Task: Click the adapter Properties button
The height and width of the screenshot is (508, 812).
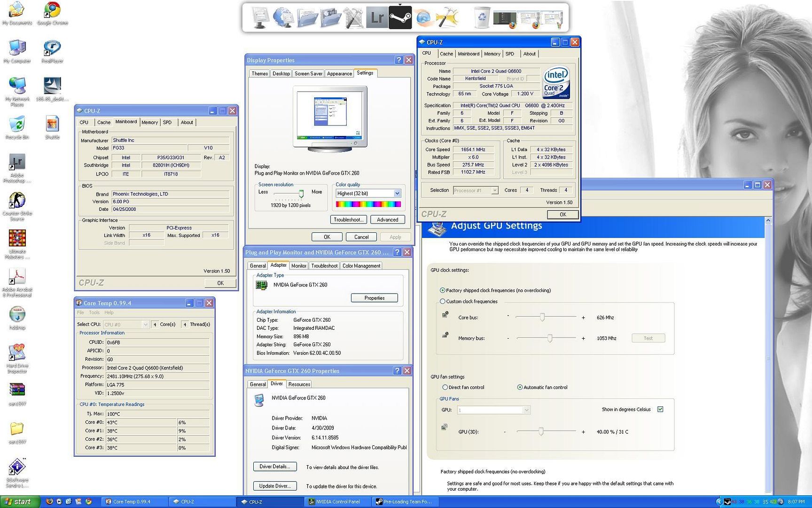Action: click(374, 298)
